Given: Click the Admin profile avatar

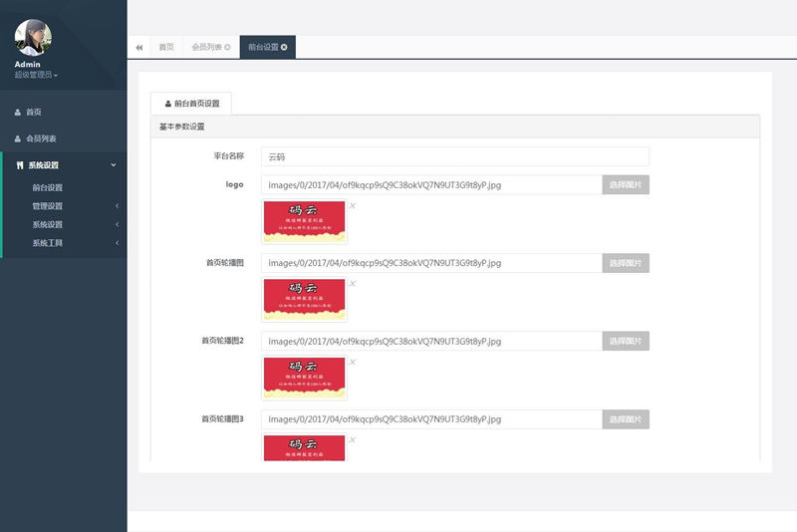Looking at the screenshot, I should click(33, 38).
